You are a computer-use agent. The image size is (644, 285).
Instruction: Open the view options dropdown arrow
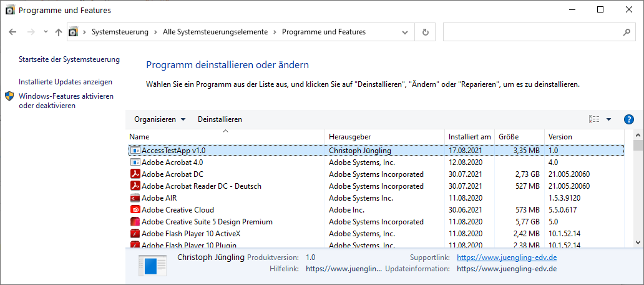click(608, 119)
